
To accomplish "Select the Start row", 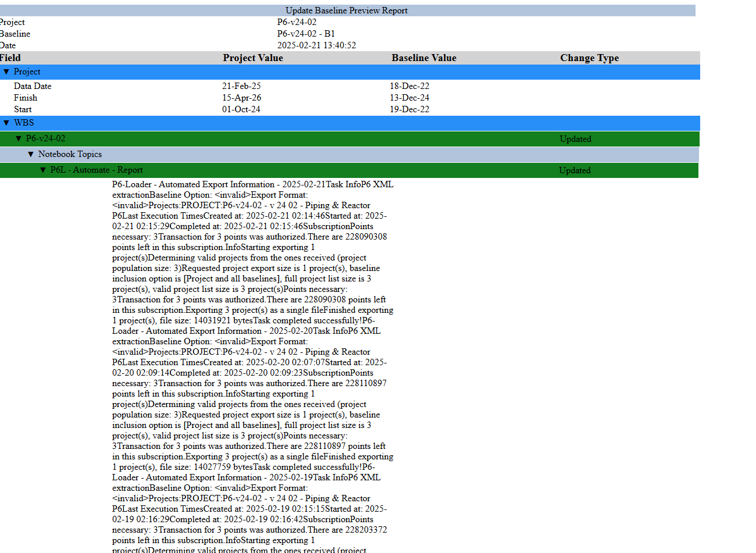I will click(24, 109).
